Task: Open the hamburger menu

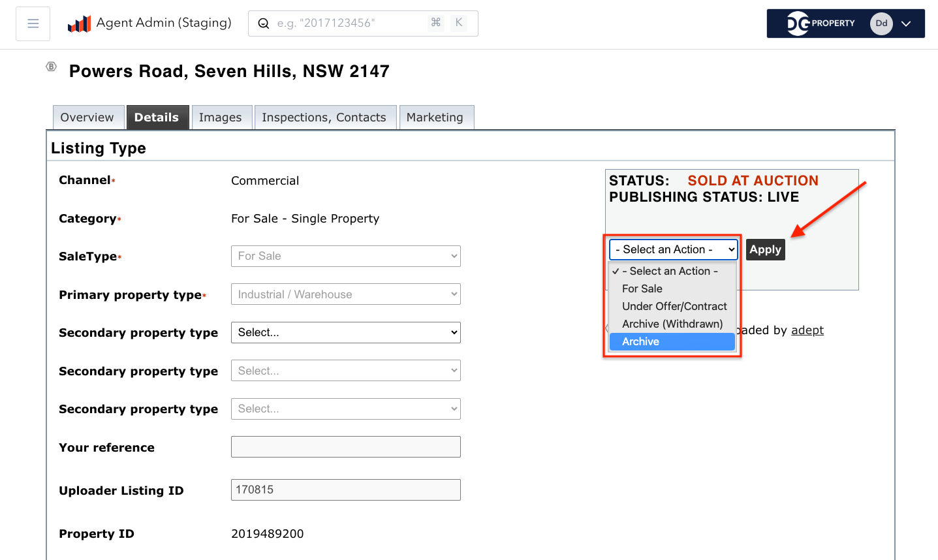Action: [33, 23]
